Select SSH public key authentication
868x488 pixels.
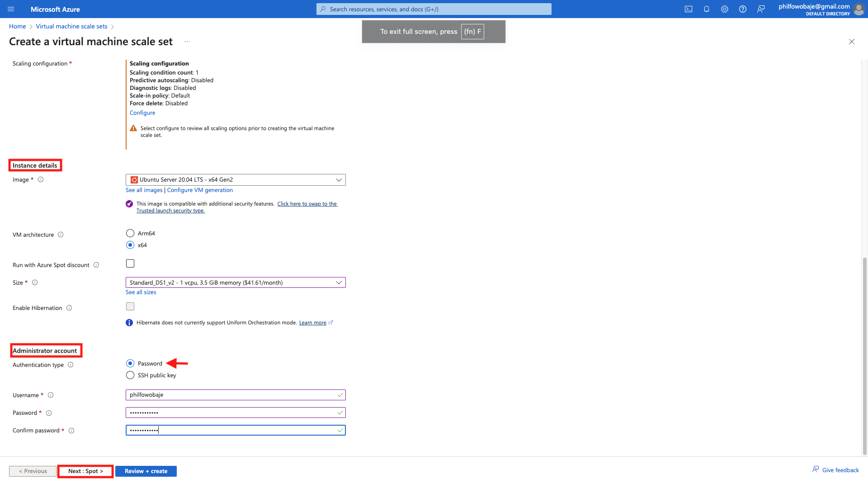pos(130,375)
